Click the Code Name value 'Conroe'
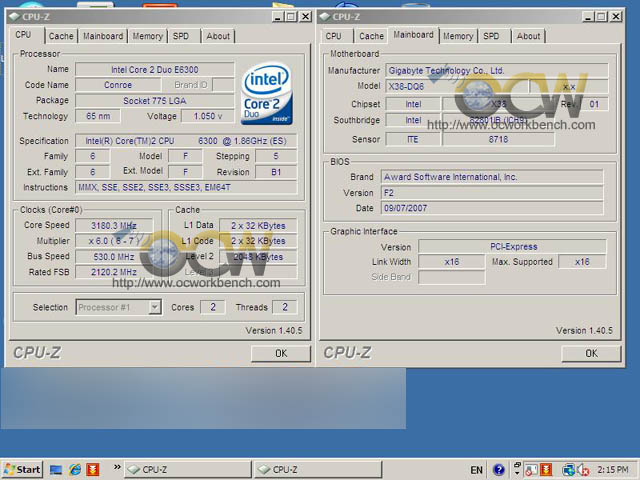The image size is (640, 480). point(118,85)
